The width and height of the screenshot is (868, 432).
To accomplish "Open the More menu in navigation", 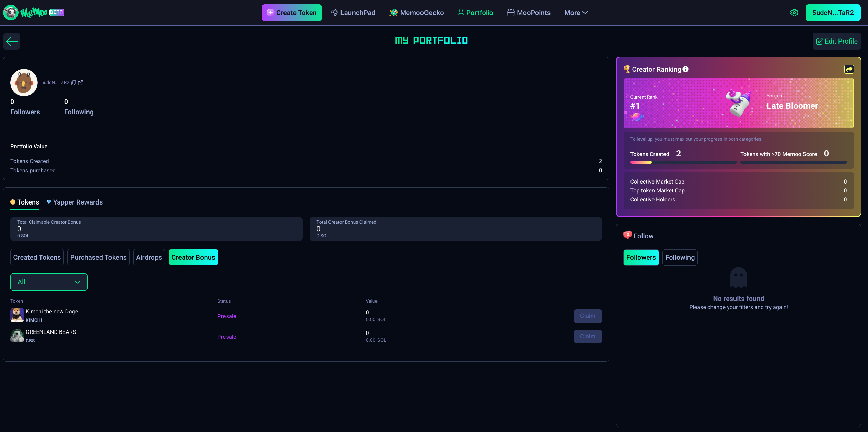I will coord(576,13).
